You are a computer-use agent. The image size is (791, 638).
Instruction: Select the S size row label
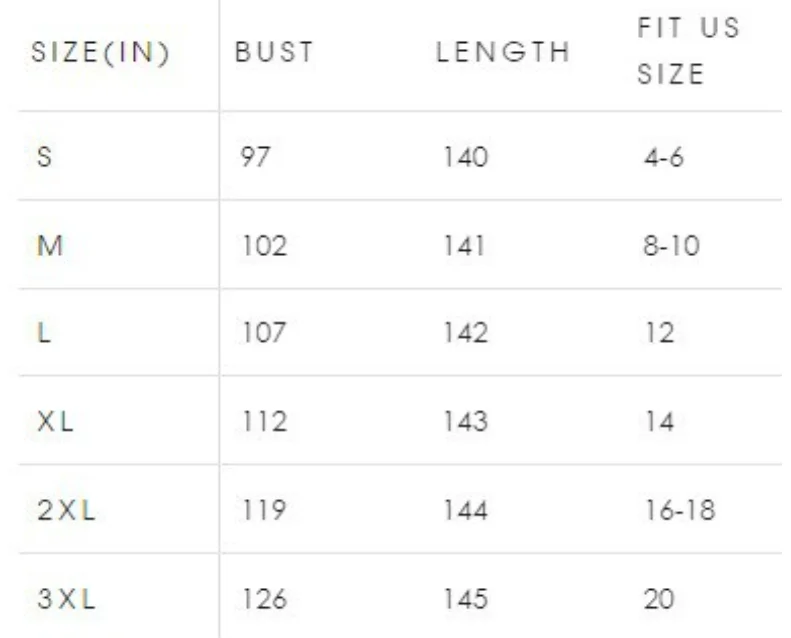click(x=44, y=156)
